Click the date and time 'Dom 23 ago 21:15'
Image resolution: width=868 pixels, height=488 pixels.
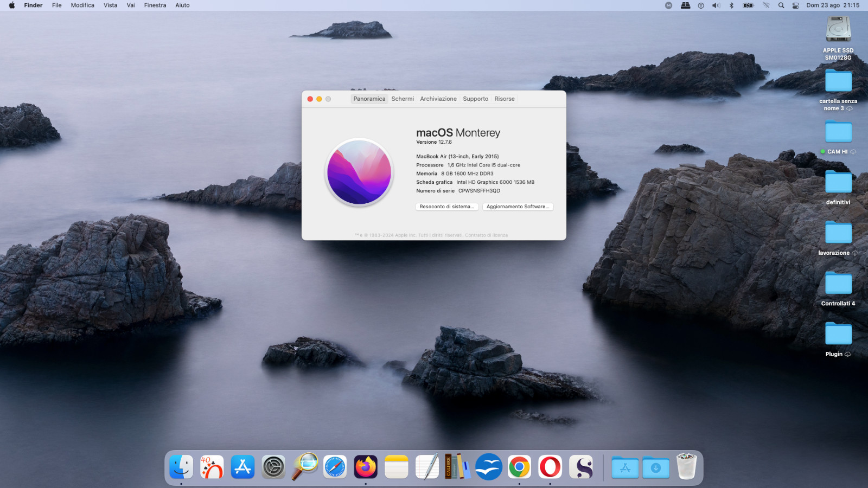[833, 5]
